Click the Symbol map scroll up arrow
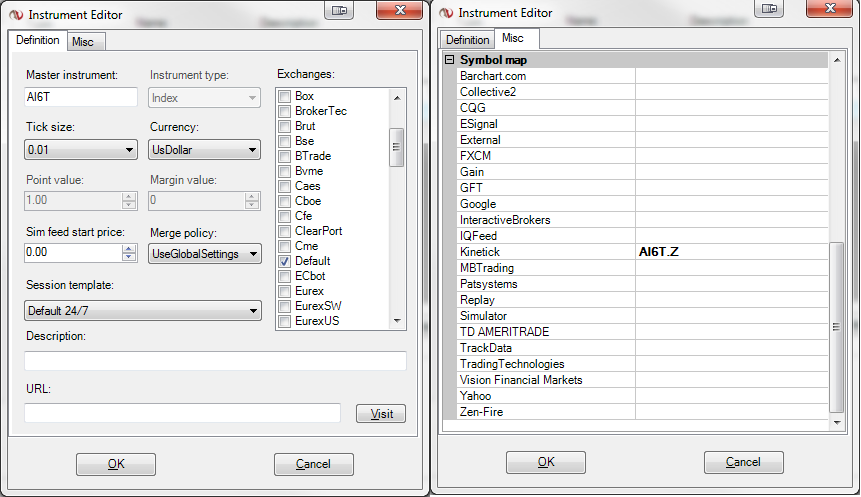 [837, 59]
